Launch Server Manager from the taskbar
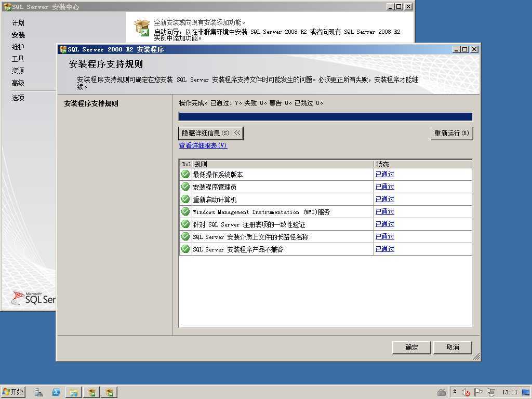This screenshot has height=399, width=532. tap(38, 393)
